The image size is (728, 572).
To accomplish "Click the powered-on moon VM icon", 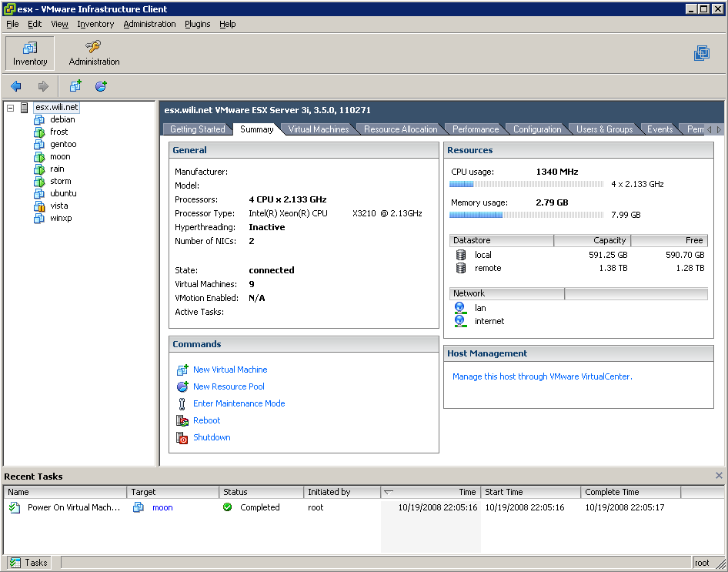I will click(39, 157).
